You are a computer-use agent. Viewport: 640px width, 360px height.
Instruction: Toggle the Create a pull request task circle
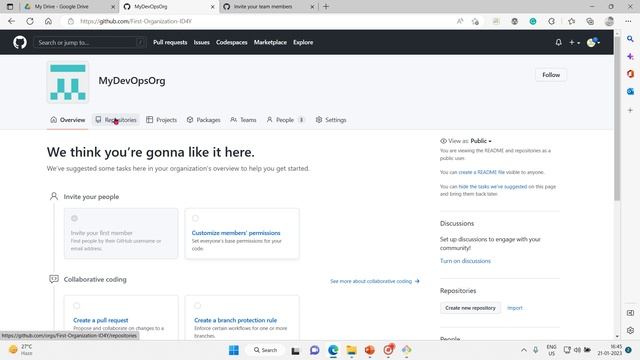pyautogui.click(x=77, y=305)
